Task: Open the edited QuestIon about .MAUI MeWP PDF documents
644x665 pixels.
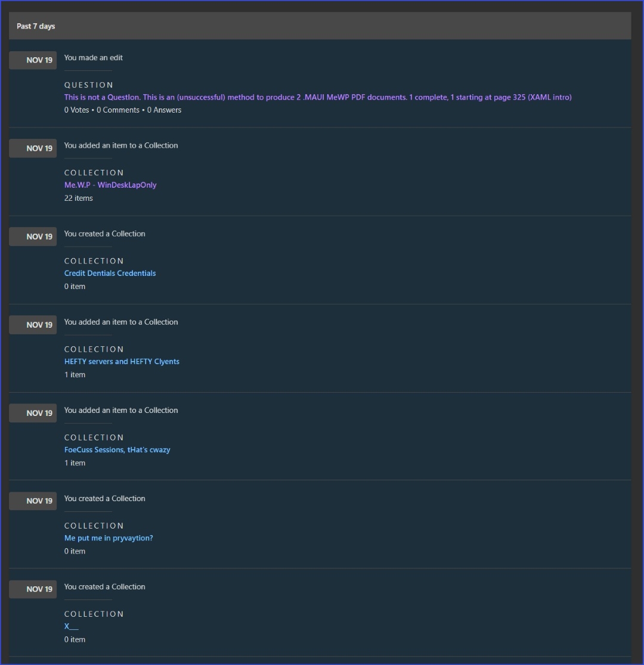Action: pos(318,97)
